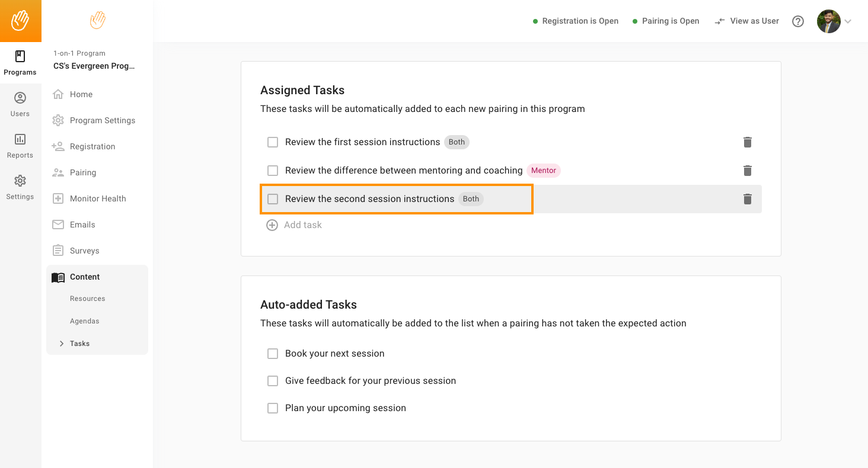Click Both tag on first session task
This screenshot has width=868, height=468.
(457, 142)
